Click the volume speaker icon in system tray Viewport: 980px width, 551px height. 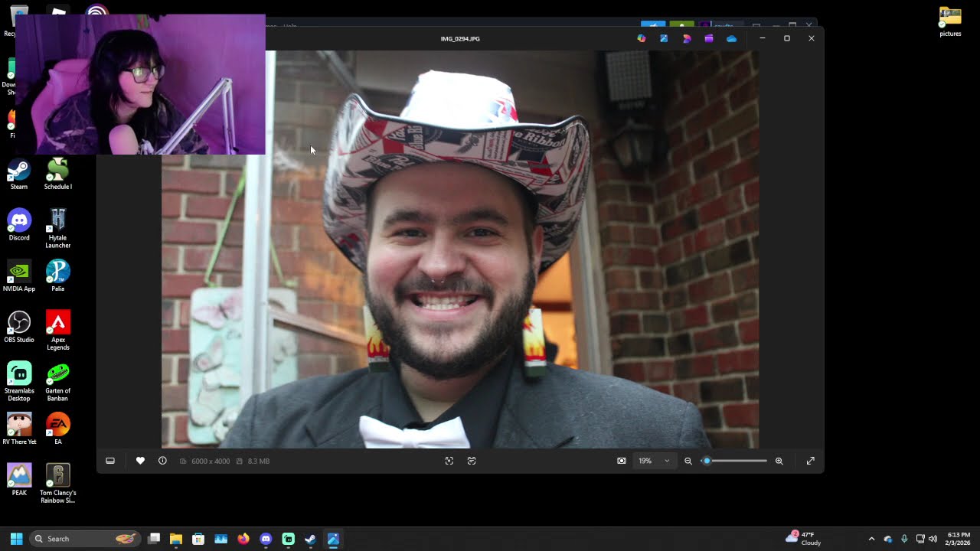pyautogui.click(x=933, y=539)
